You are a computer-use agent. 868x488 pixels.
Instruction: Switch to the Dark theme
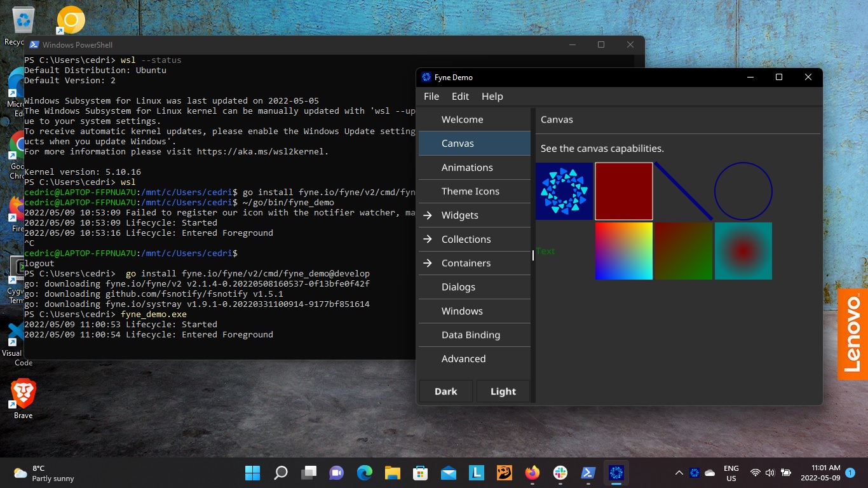(x=445, y=391)
